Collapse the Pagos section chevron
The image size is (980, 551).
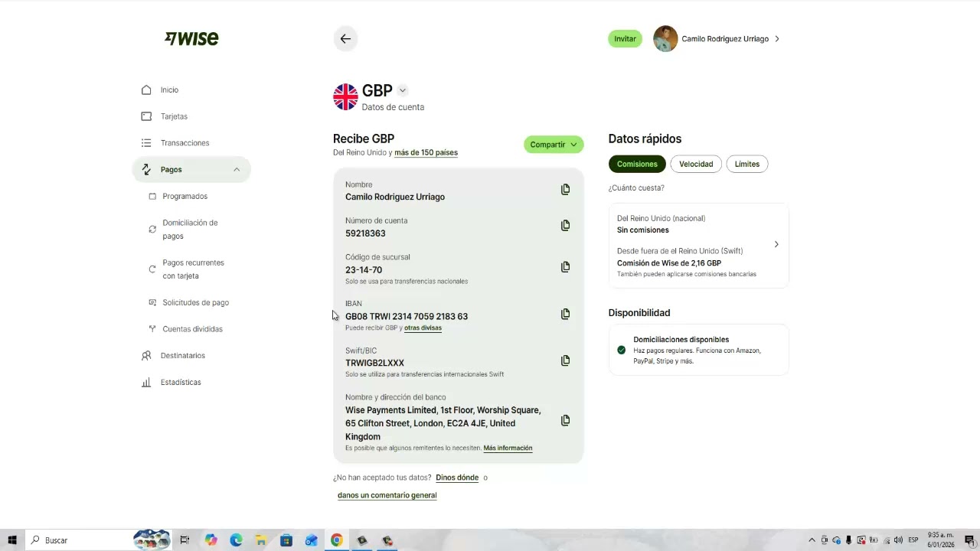tap(237, 170)
